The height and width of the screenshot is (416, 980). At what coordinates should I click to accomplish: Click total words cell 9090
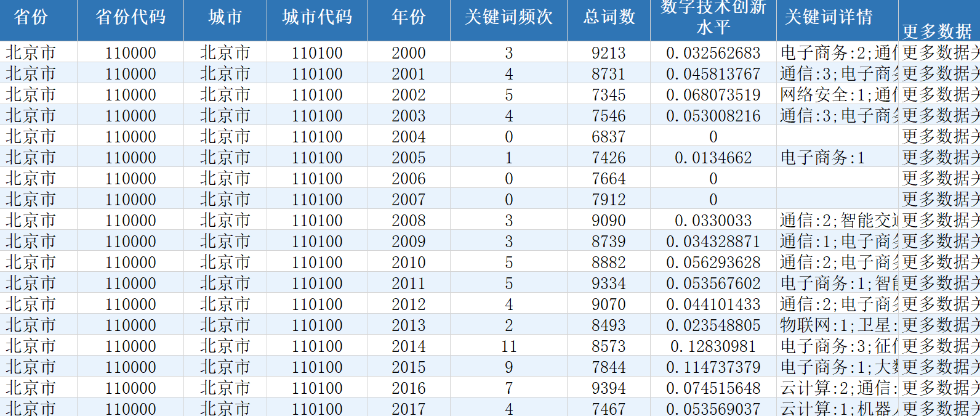pyautogui.click(x=609, y=221)
